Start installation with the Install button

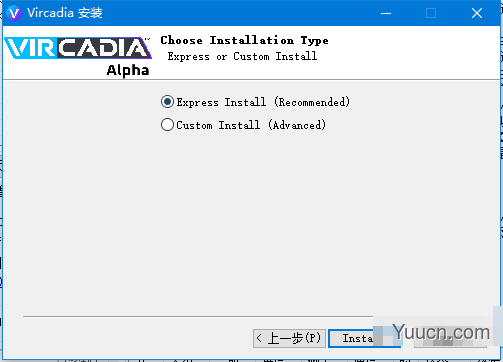click(365, 338)
